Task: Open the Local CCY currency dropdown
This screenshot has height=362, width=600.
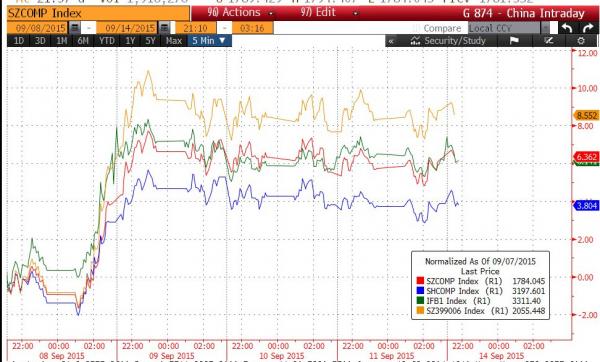Action: pos(509,28)
